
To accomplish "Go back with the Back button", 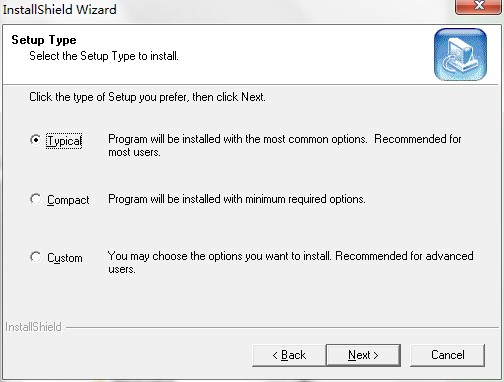I will point(289,355).
